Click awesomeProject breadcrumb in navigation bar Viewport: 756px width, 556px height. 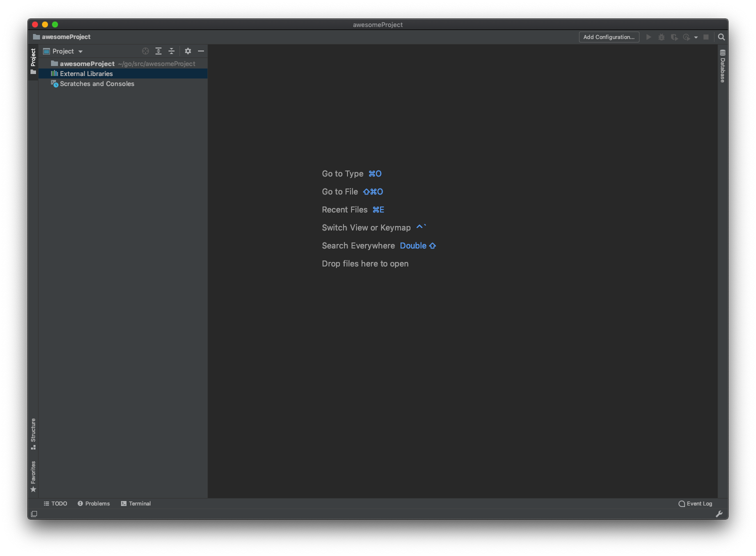tap(61, 37)
